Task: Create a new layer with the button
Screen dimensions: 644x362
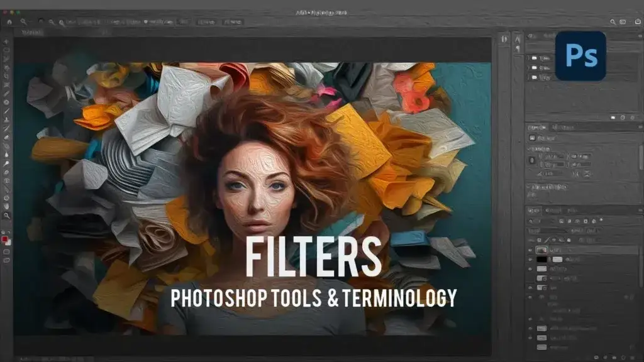Action: [x=623, y=357]
